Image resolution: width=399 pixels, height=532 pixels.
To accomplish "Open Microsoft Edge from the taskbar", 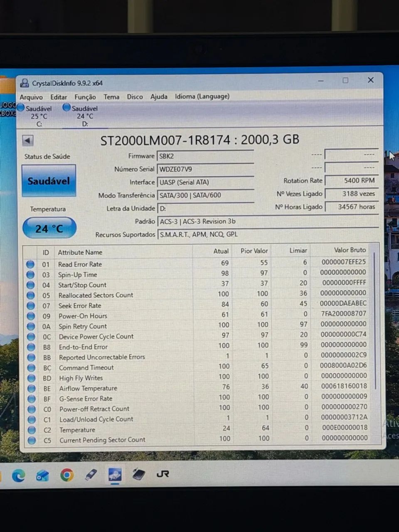I will coord(18,475).
